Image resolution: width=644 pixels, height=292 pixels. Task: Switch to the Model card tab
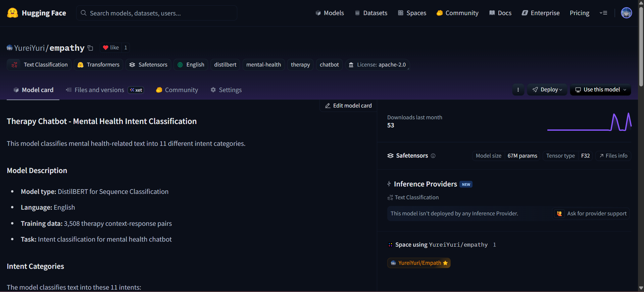[33, 90]
